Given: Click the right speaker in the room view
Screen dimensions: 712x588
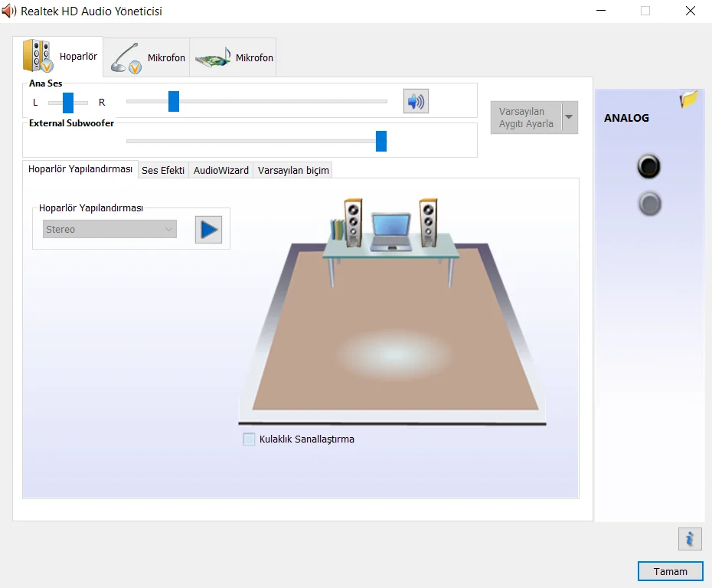Looking at the screenshot, I should 428,223.
